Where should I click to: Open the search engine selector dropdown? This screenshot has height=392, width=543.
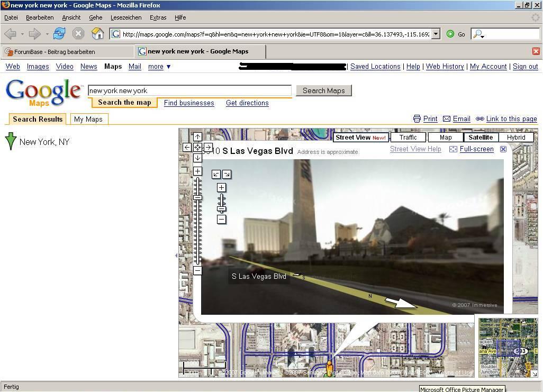click(x=478, y=34)
